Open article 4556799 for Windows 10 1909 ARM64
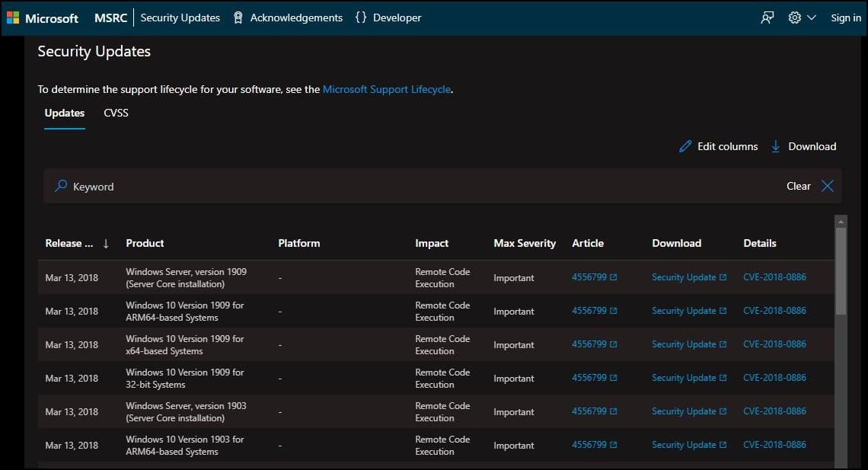The image size is (868, 470). (x=595, y=311)
